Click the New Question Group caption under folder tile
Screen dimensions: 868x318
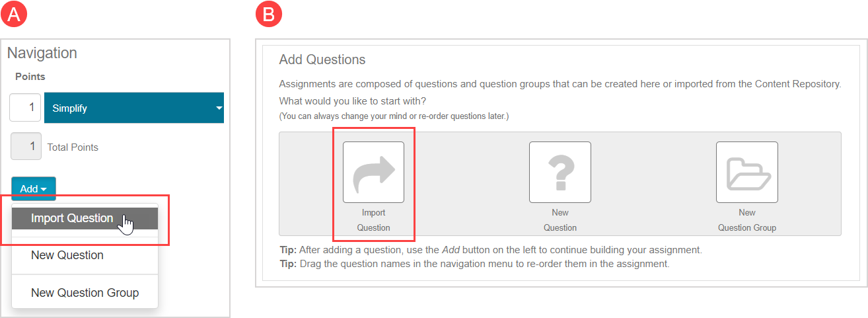(x=746, y=220)
